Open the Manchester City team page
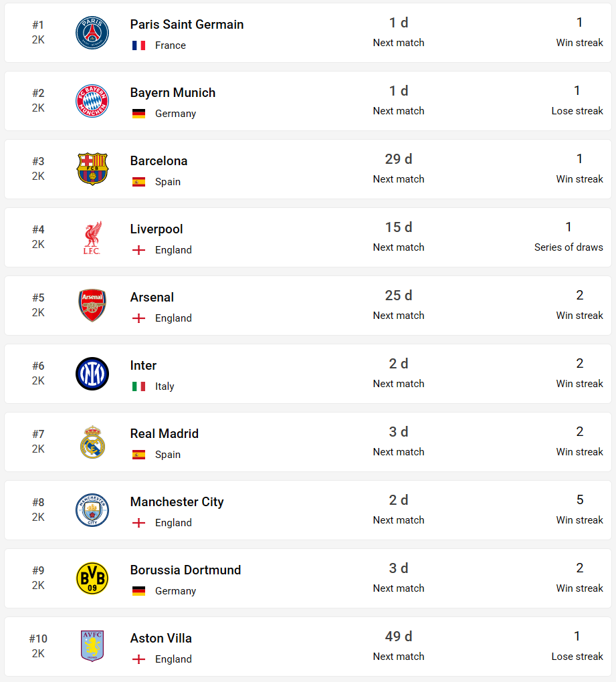Screen dimensions: 616x682 click(x=177, y=502)
